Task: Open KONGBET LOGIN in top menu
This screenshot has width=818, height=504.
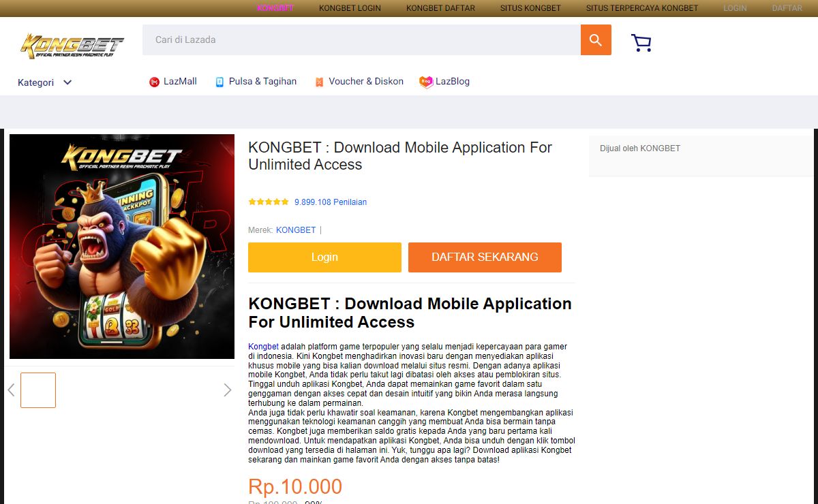Action: [x=350, y=8]
